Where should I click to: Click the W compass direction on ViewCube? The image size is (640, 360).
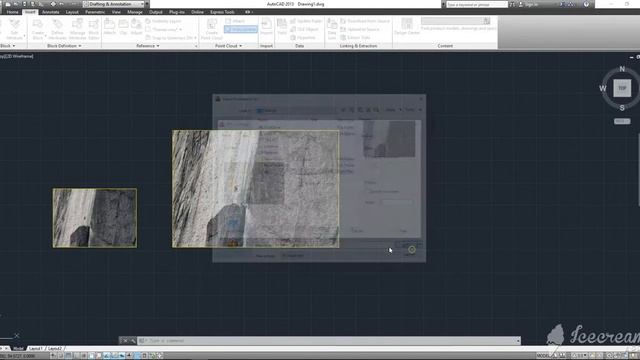pyautogui.click(x=602, y=88)
